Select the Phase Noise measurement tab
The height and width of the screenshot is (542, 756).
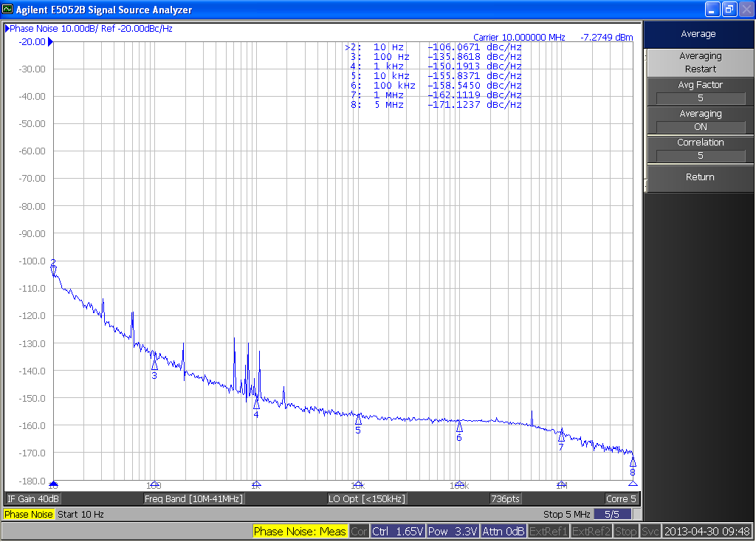click(29, 515)
